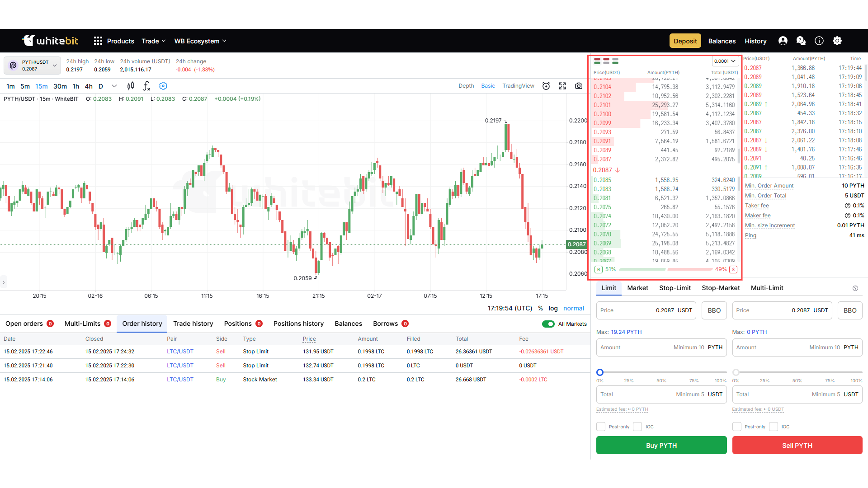Click the PYTH coin icon

(13, 66)
